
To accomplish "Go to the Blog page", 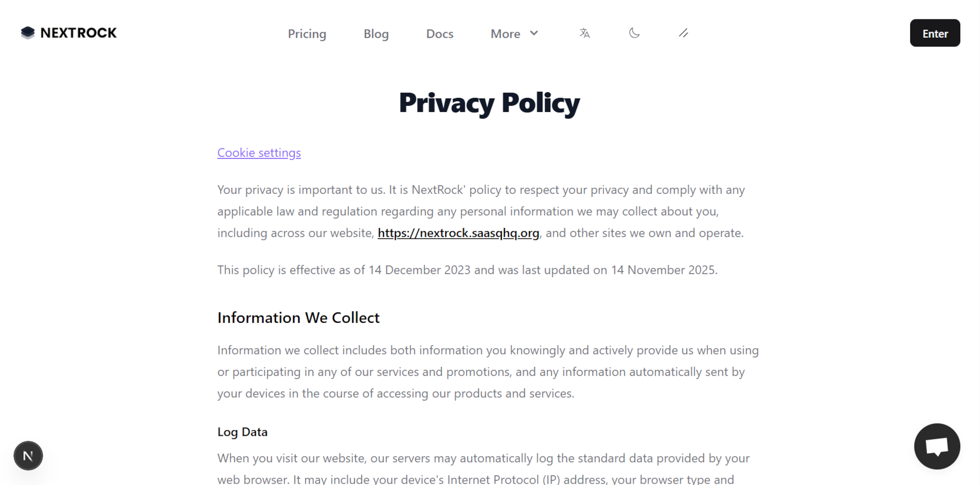I will pos(376,34).
